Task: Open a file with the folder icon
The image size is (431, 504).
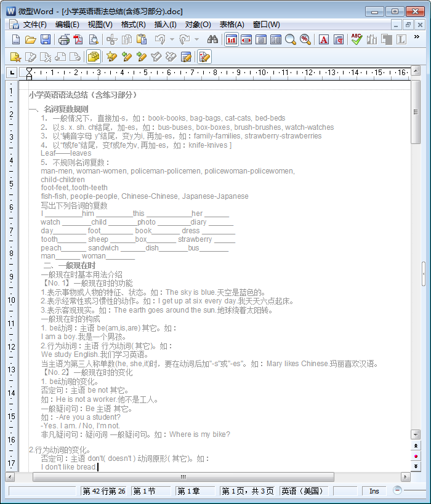Action: pyautogui.click(x=31, y=39)
